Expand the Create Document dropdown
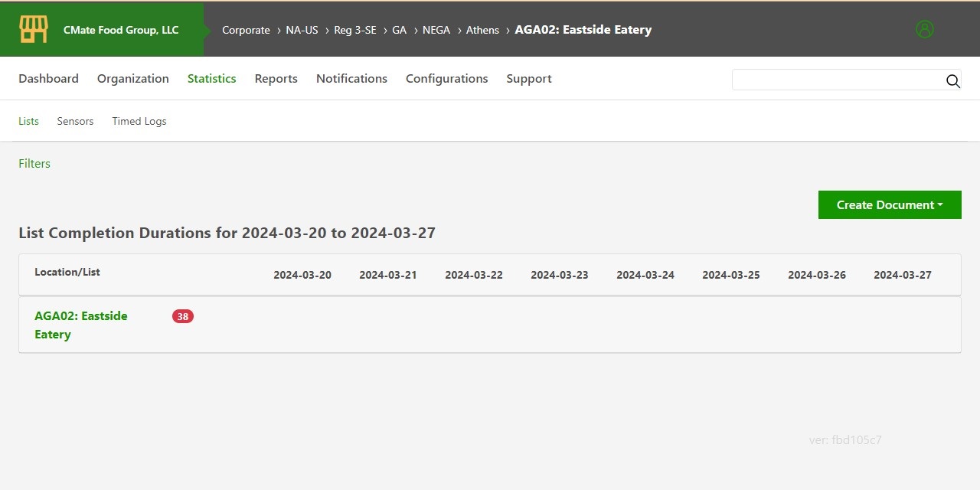The image size is (980, 490). (x=889, y=204)
